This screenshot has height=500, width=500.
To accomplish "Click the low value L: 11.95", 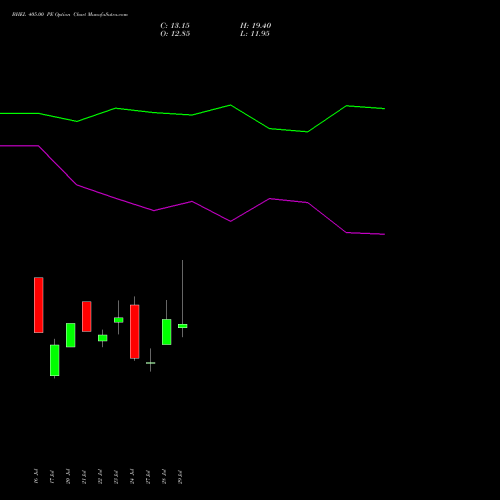I will pos(255,34).
